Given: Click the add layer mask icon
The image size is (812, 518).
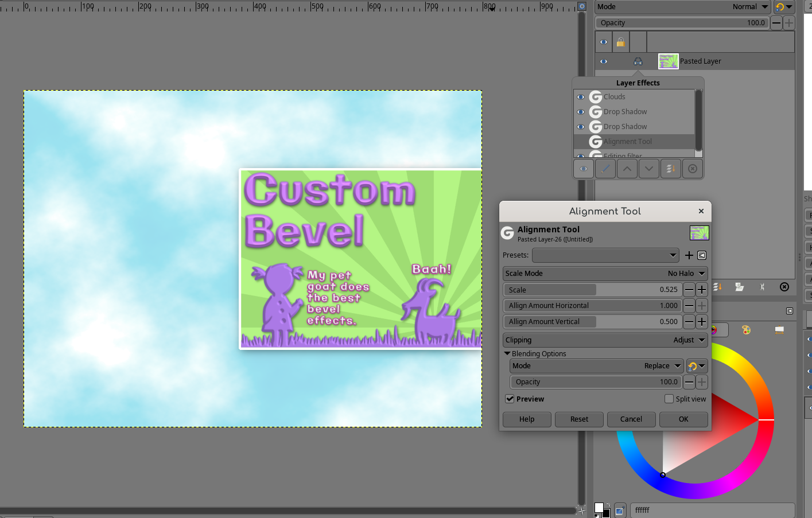Looking at the screenshot, I should pos(740,287).
